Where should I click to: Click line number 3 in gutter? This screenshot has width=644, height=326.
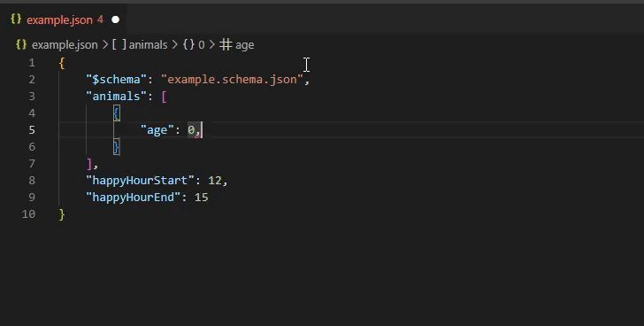[x=32, y=97]
